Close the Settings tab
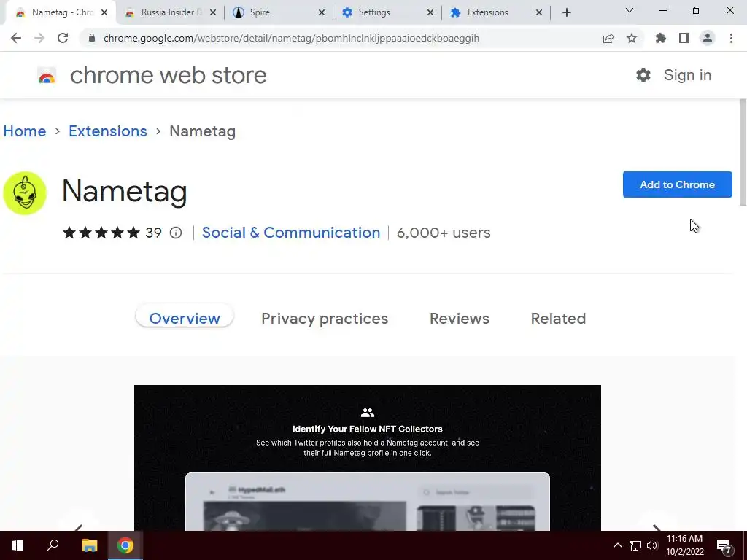747x560 pixels. click(430, 12)
